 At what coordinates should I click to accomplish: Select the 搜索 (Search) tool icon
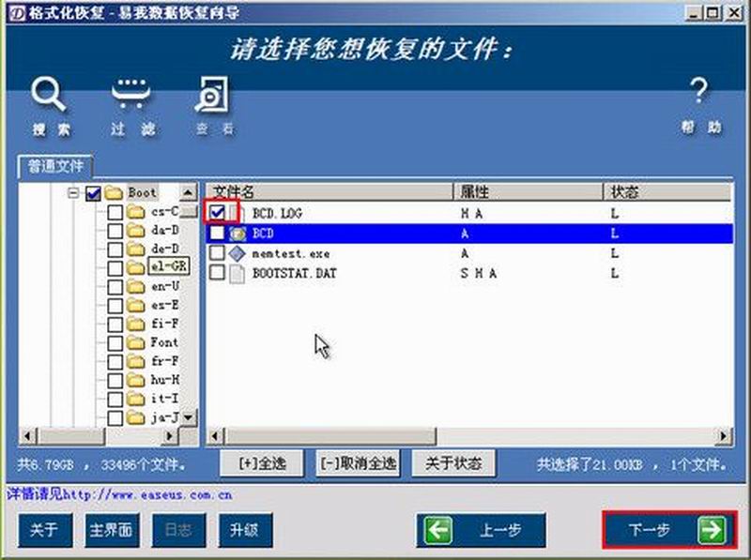coord(49,94)
